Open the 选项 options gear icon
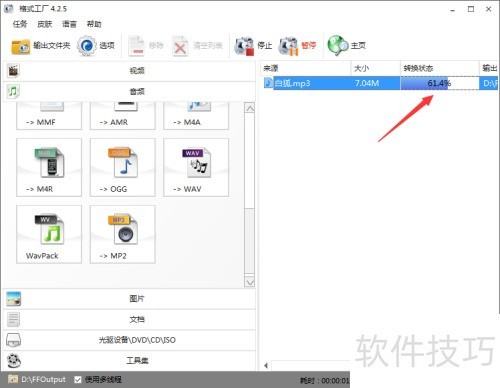500x388 pixels. pyautogui.click(x=87, y=46)
